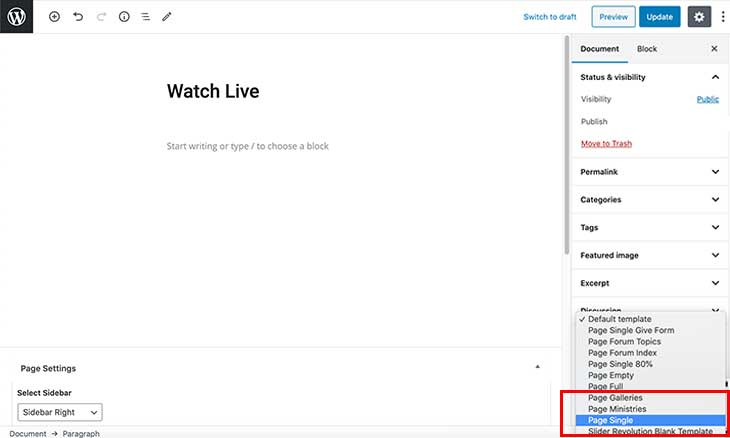Choose Page Single 80% template
Screen dimensions: 730x438
point(650,364)
